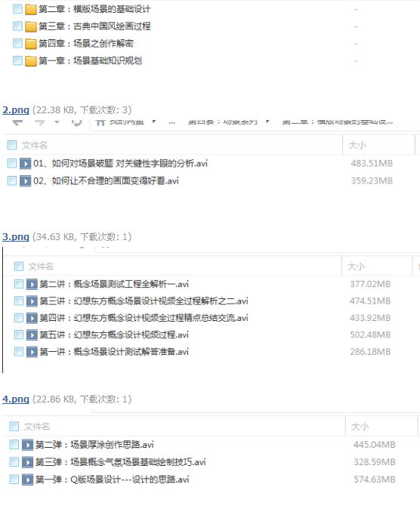This screenshot has width=420, height=515.
Task: Open the 3.png attachment link
Action: pyautogui.click(x=16, y=236)
